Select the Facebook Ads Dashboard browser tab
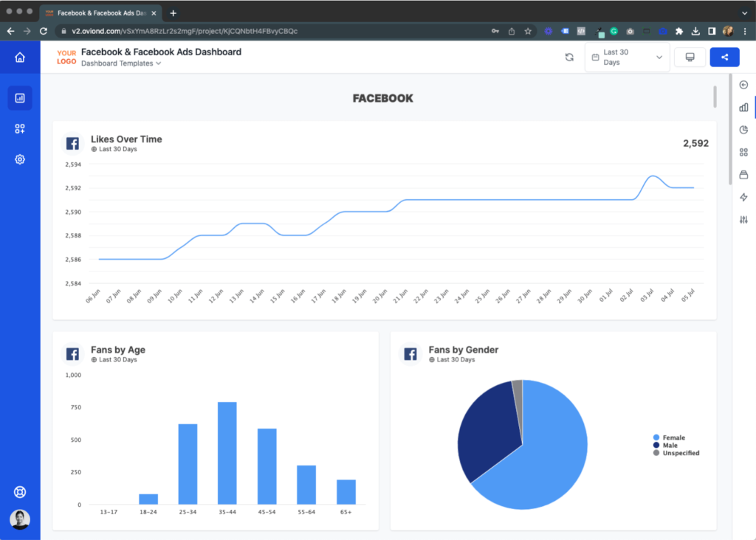 [100, 13]
